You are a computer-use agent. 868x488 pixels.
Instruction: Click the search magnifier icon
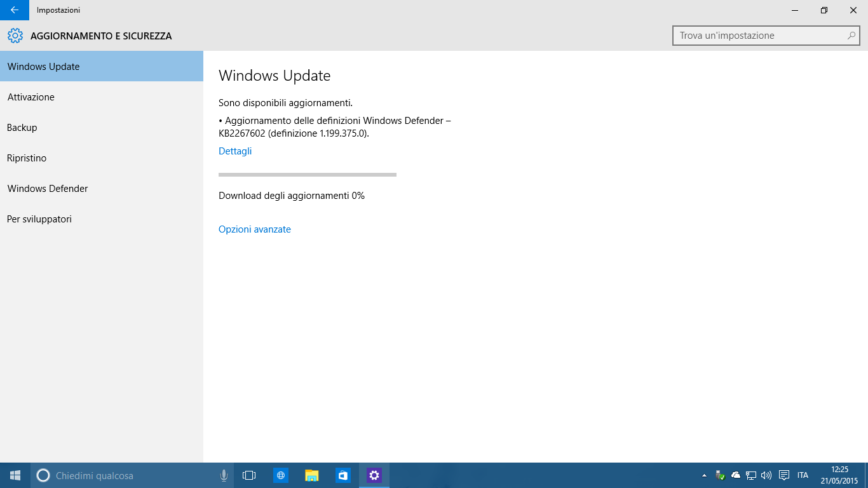[851, 36]
